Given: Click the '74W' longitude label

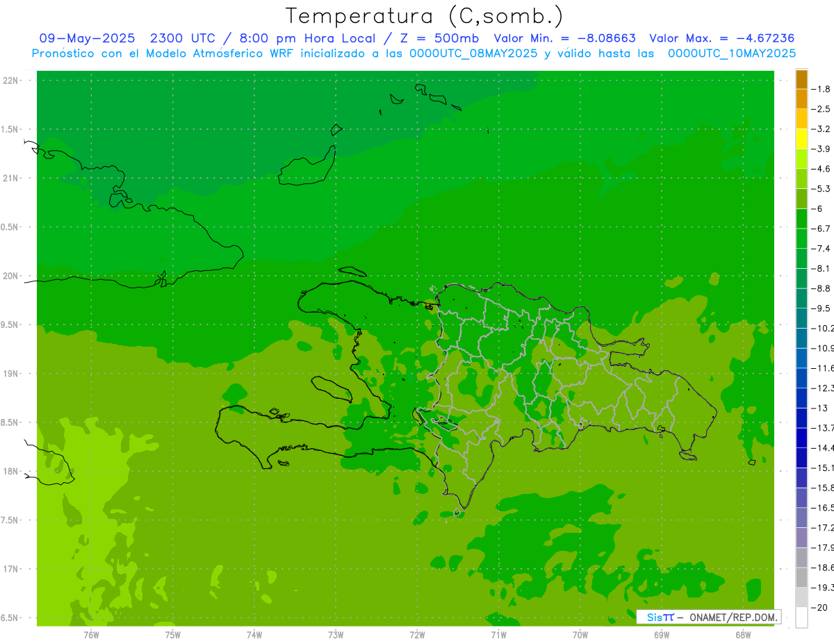Looking at the screenshot, I should (x=254, y=635).
